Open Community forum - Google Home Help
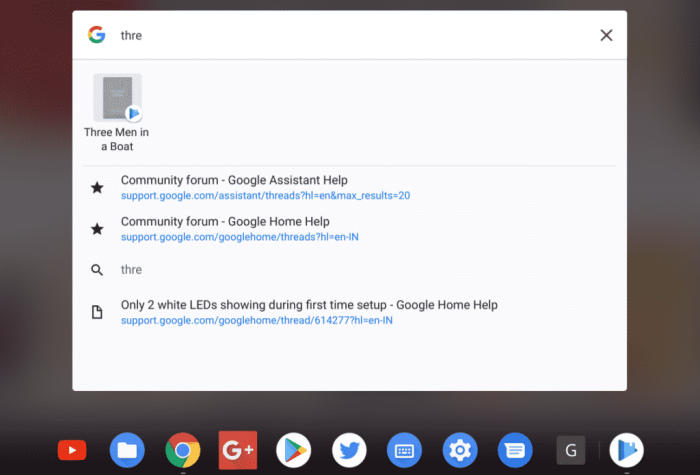The width and height of the screenshot is (700, 475). coord(225,222)
